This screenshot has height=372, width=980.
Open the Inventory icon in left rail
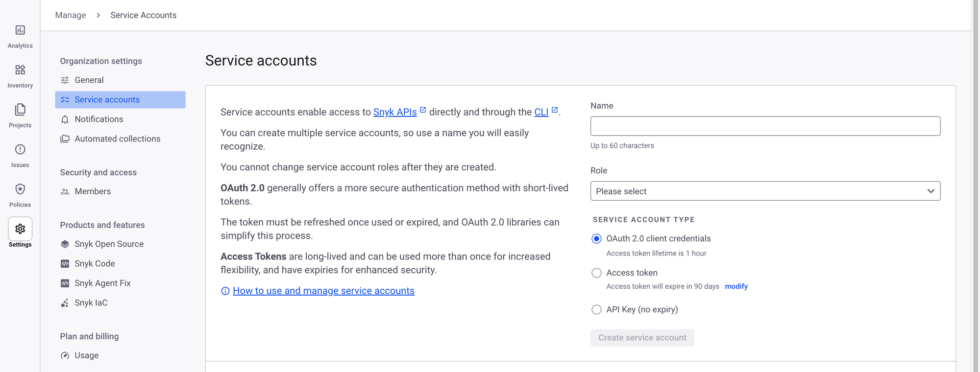[20, 70]
